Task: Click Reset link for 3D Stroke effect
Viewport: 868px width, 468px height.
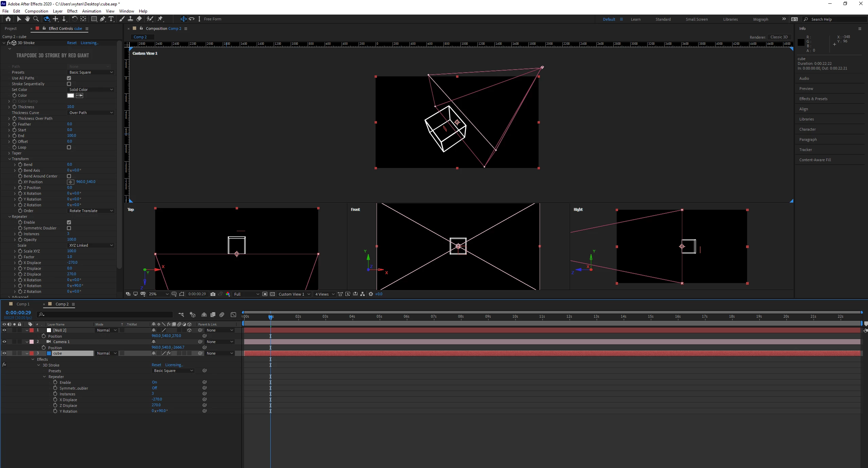Action: 72,43
